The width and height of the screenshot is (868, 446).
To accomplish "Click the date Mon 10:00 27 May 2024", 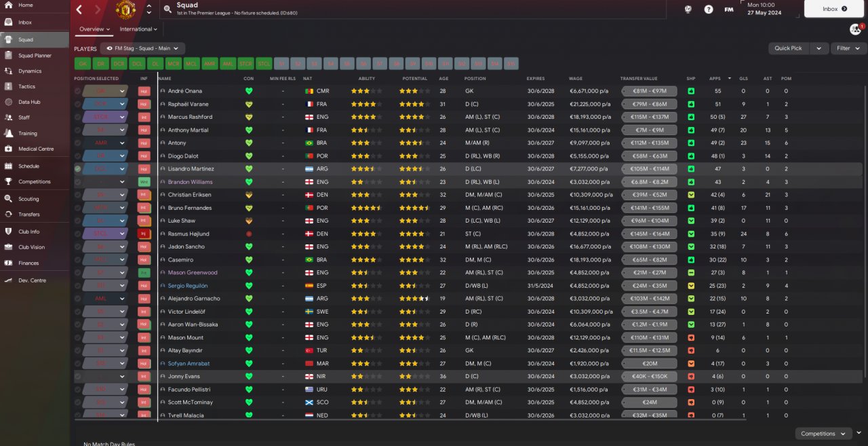I will click(772, 9).
